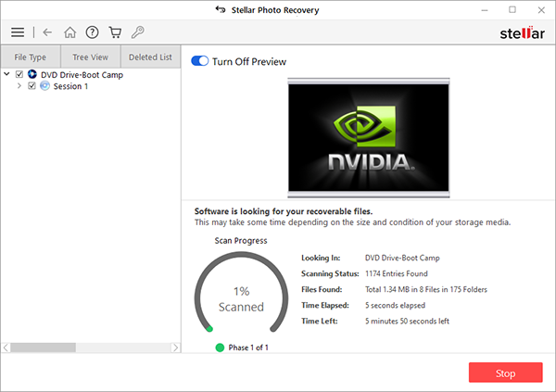Close the Stellar Photo Recovery window
Screen dimensions: 556x392
pyautogui.click(x=541, y=10)
